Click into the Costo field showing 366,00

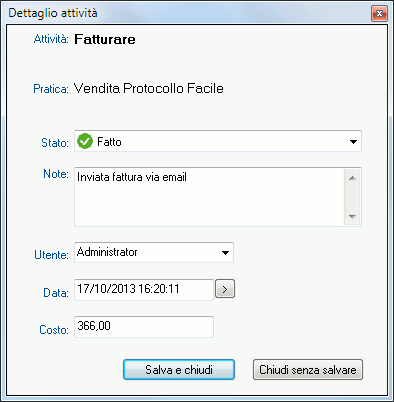click(x=144, y=327)
